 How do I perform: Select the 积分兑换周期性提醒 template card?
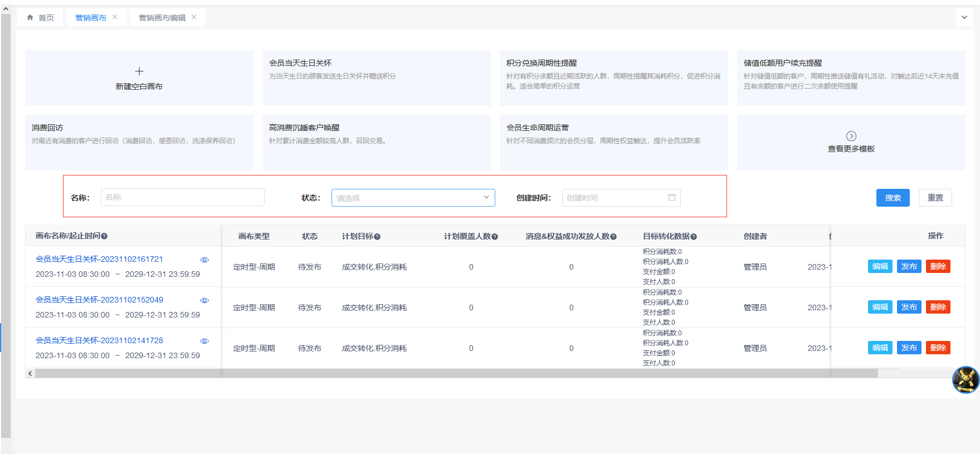[x=614, y=78]
